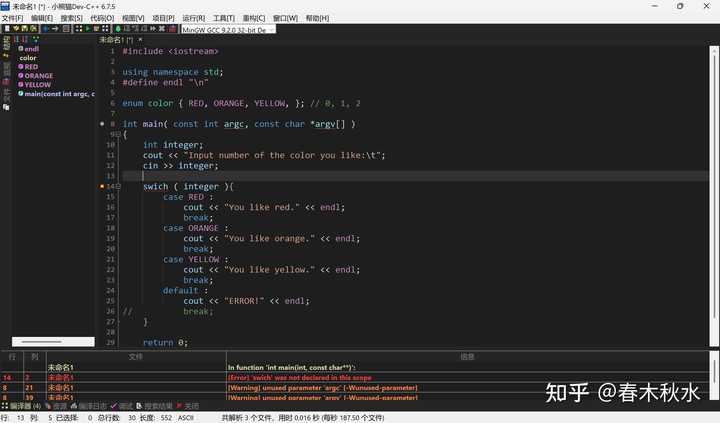Click the New file toolbar icon
The width and height of the screenshot is (720, 423).
pos(7,28)
